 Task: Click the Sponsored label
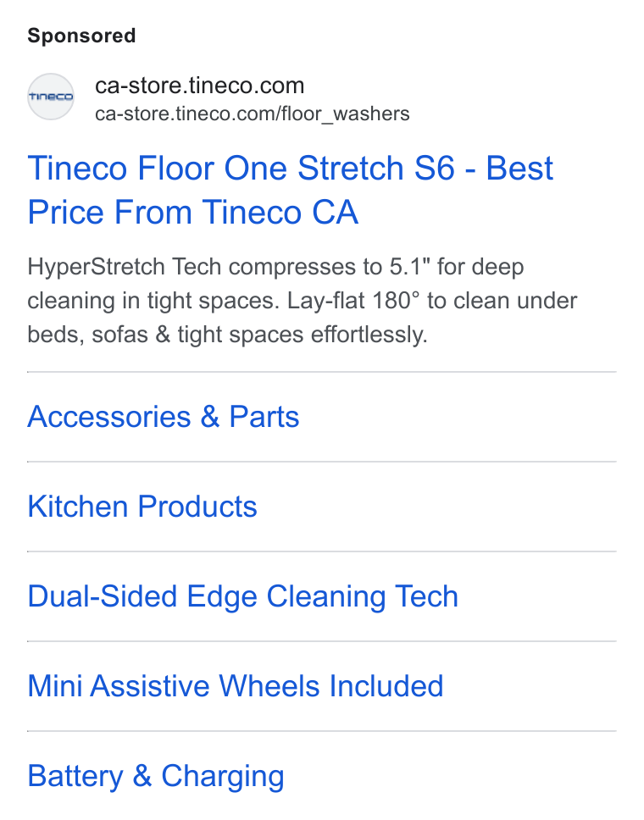[81, 36]
